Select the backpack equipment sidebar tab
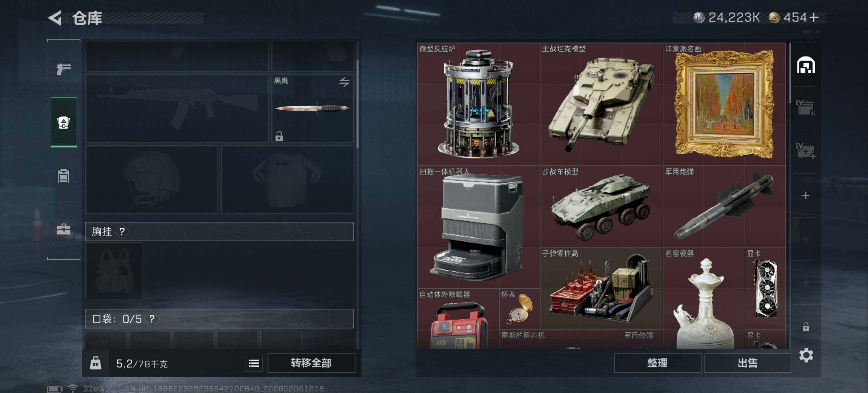 (x=64, y=122)
